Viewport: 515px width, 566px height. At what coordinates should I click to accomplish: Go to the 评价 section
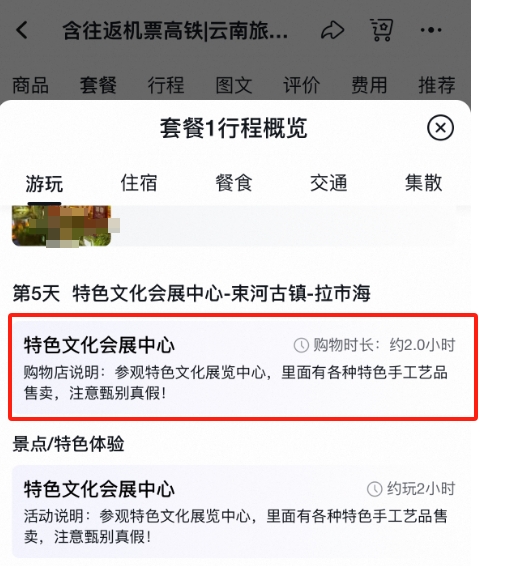(301, 86)
